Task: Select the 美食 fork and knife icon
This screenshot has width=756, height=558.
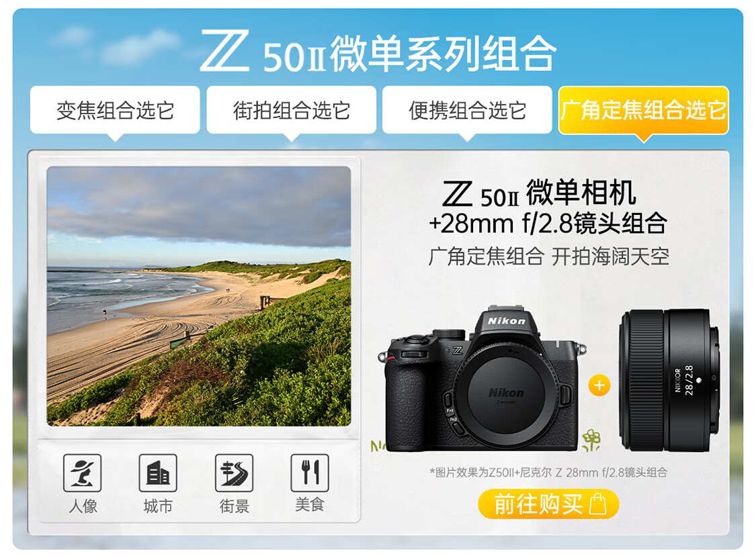Action: (x=310, y=473)
